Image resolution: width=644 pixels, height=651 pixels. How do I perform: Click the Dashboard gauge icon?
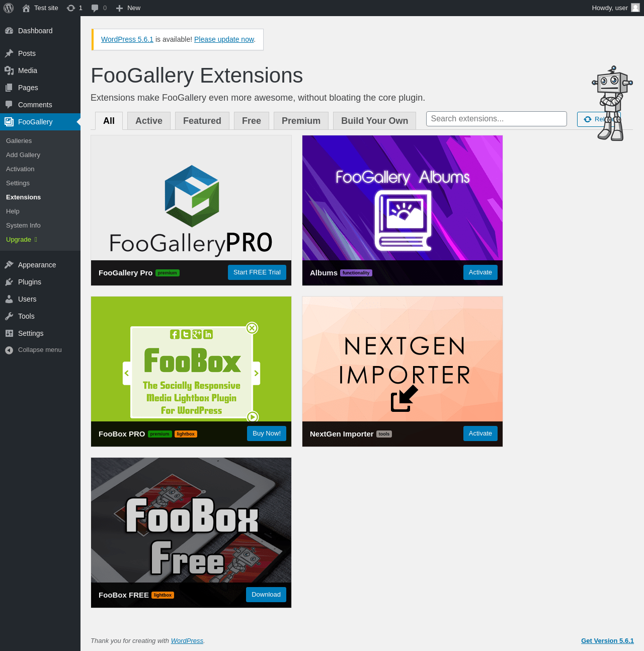[x=9, y=31]
